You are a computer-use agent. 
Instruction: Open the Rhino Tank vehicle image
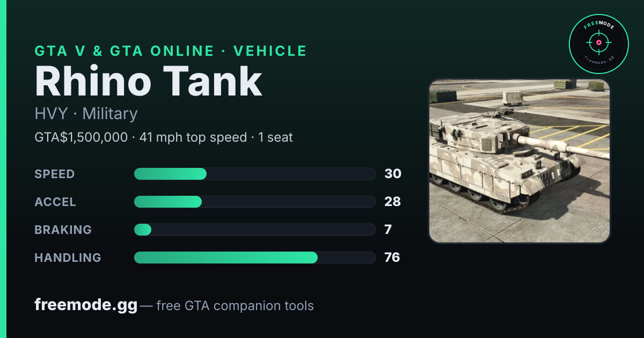pyautogui.click(x=519, y=161)
